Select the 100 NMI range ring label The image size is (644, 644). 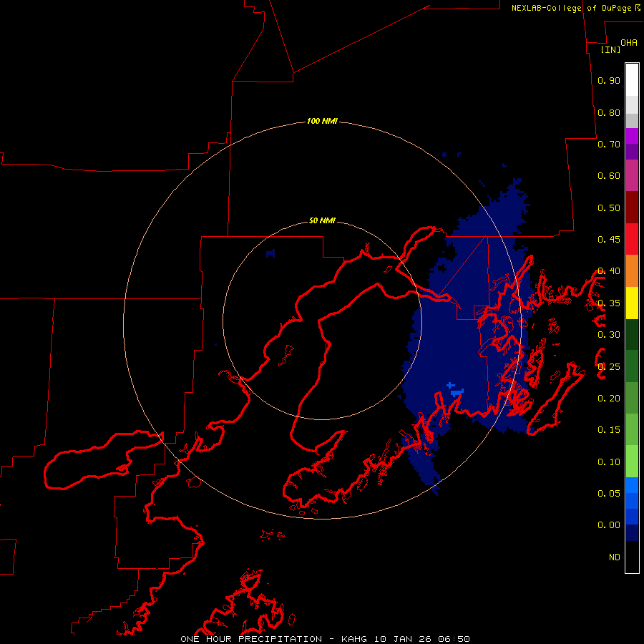322,121
